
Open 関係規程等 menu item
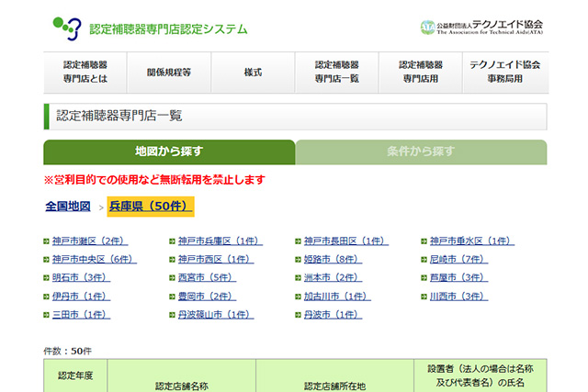(169, 72)
